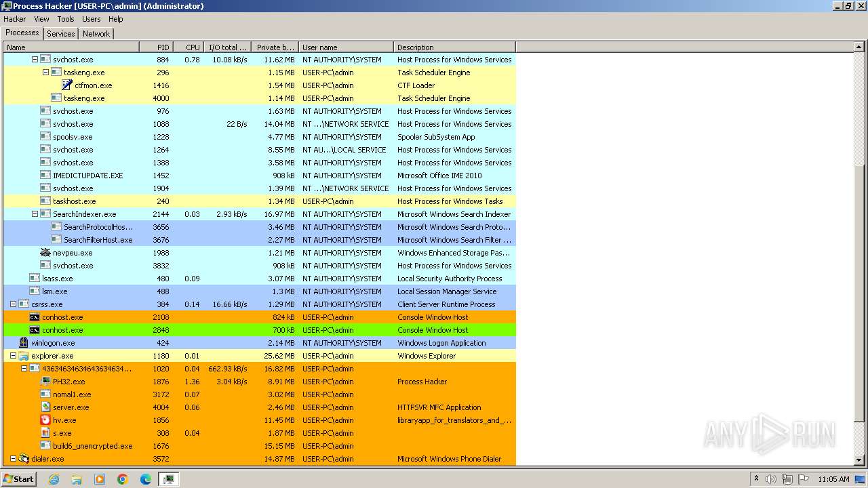Select the SearchProtocolHos... process name
This screenshot has height=488, width=868.
(98, 227)
